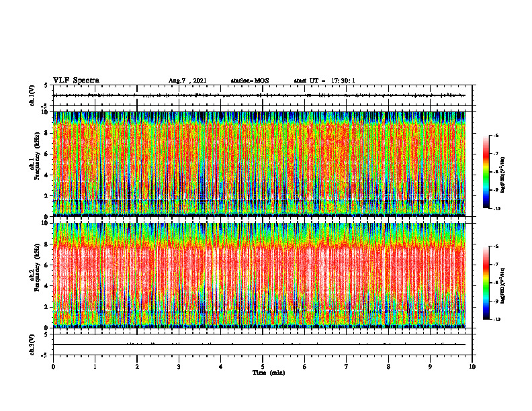The image size is (532, 411).
Task: Click the ch.2 spectrogram plot area
Action: tap(259, 275)
